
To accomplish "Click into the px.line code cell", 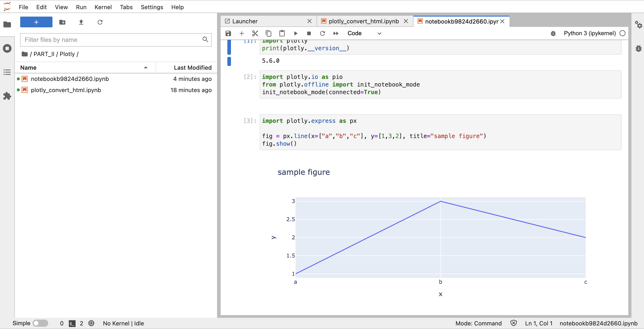I will (x=440, y=132).
